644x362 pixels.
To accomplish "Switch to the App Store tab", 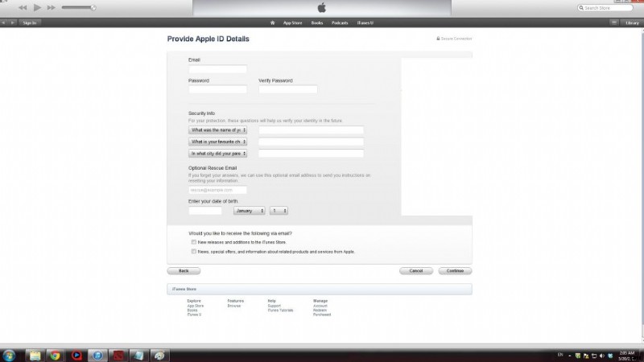I will click(292, 23).
